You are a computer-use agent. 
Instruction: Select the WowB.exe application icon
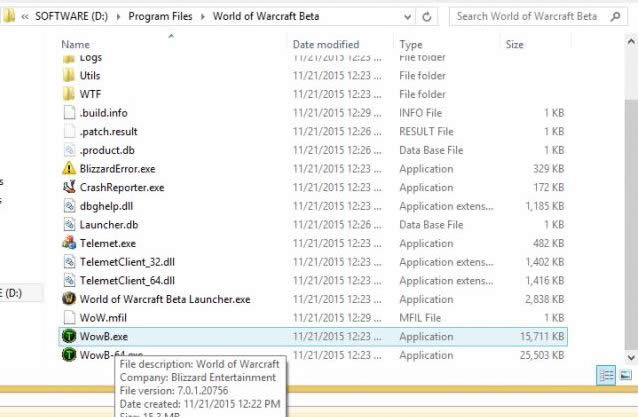pos(68,337)
